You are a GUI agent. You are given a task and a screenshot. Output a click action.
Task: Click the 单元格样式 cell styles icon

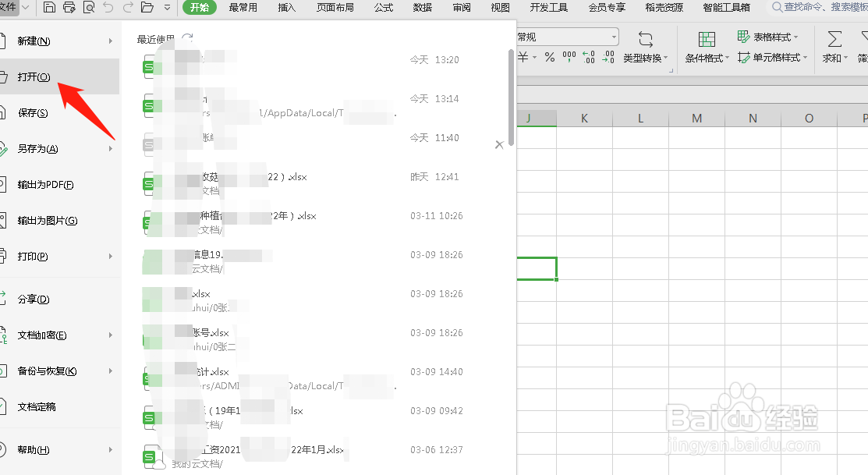pos(772,57)
